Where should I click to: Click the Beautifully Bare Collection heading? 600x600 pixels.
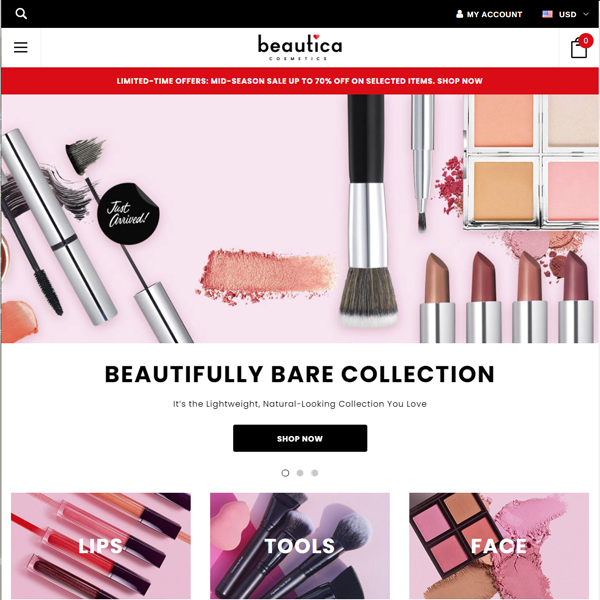300,374
